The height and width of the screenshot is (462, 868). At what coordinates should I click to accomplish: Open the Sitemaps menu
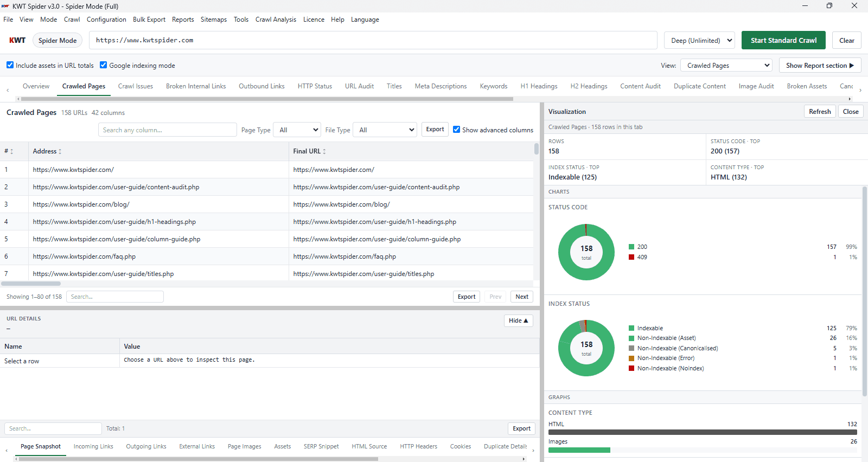[214, 20]
